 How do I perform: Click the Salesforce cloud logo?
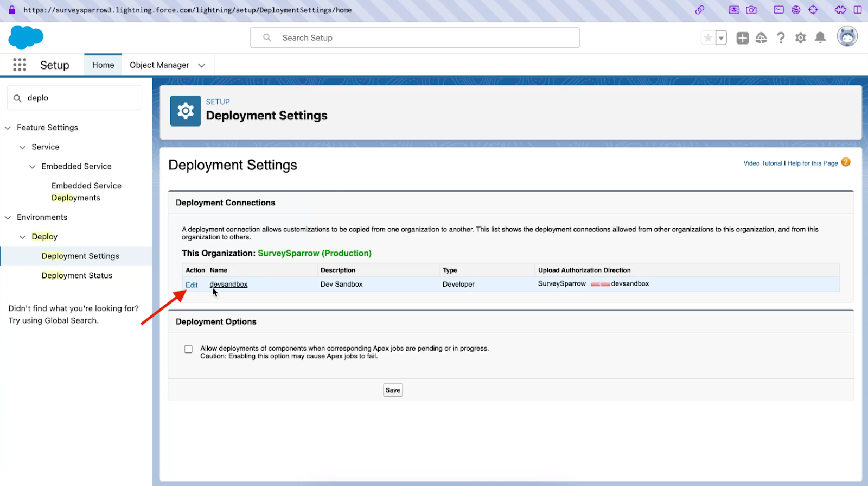tap(25, 37)
